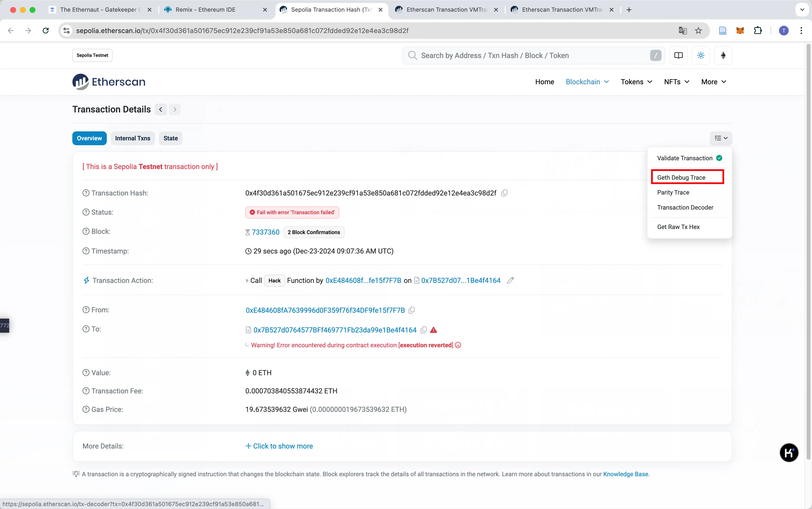Copy the To contract address
This screenshot has height=509, width=812.
[423, 330]
